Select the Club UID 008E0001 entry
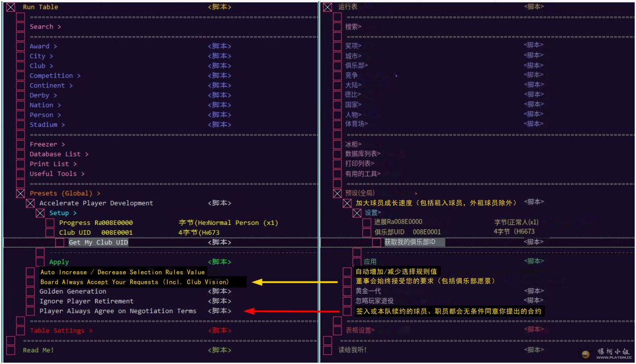The height and width of the screenshot is (364, 636). click(96, 233)
